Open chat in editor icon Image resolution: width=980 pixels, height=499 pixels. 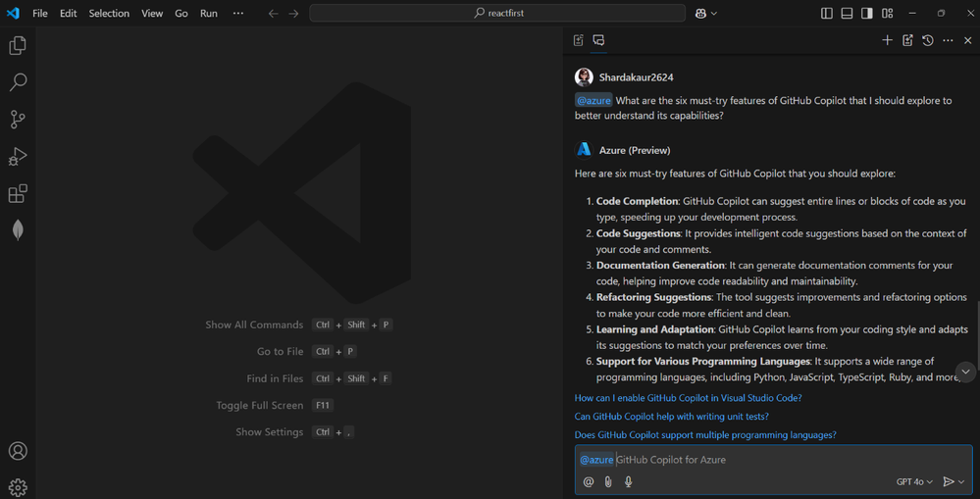[907, 40]
